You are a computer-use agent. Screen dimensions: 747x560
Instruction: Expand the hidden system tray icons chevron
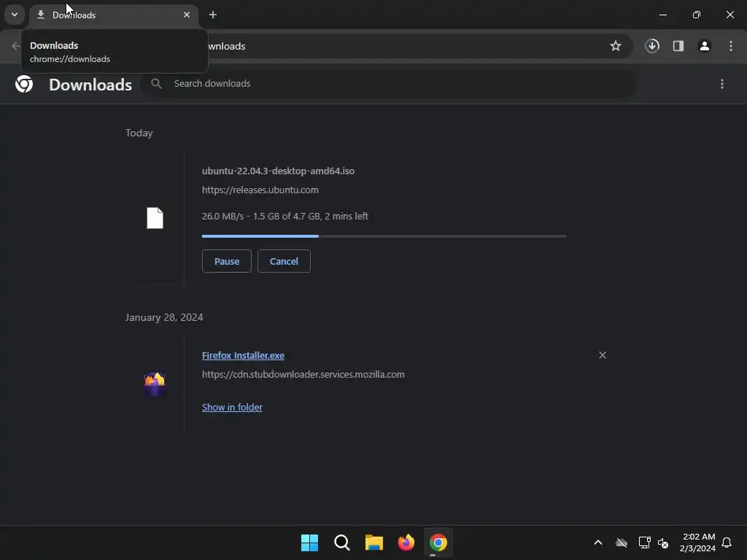(x=598, y=542)
